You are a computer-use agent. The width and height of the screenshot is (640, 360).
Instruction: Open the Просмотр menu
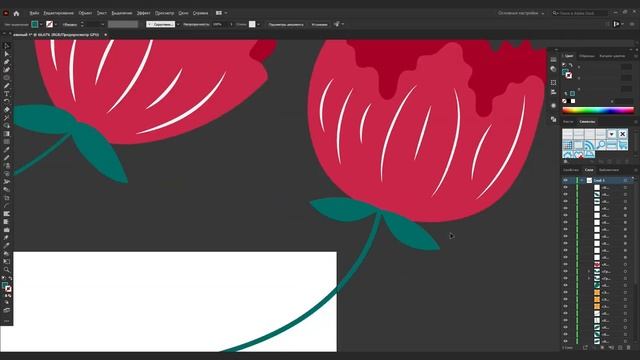pyautogui.click(x=164, y=13)
